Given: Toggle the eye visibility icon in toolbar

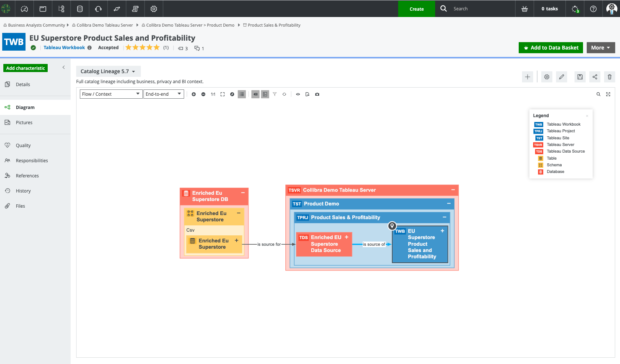Looking at the screenshot, I should click(x=298, y=94).
